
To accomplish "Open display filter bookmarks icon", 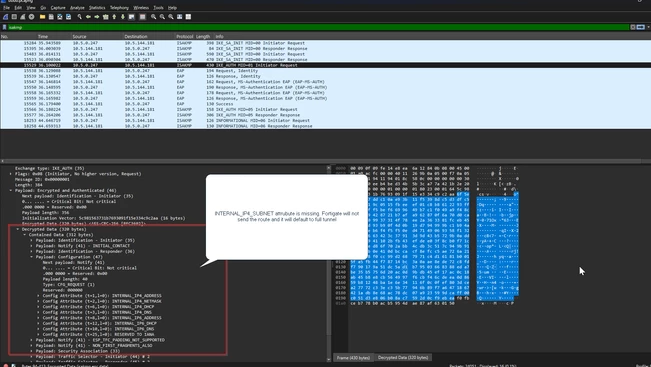I will [x=5, y=27].
